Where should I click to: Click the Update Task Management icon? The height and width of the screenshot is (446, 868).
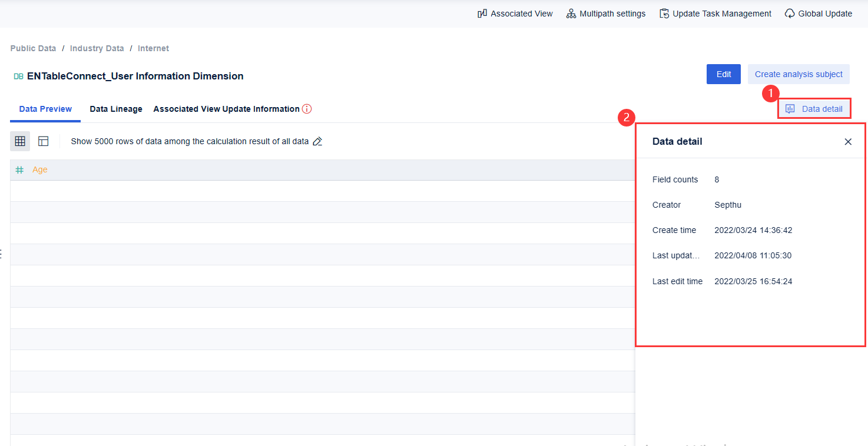(664, 14)
